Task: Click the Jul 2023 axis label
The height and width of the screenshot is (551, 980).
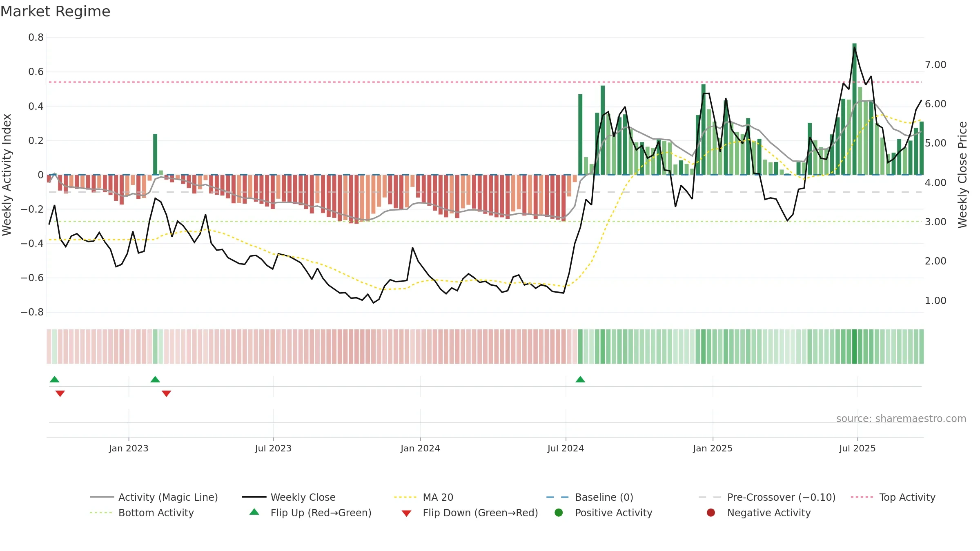Action: [273, 449]
